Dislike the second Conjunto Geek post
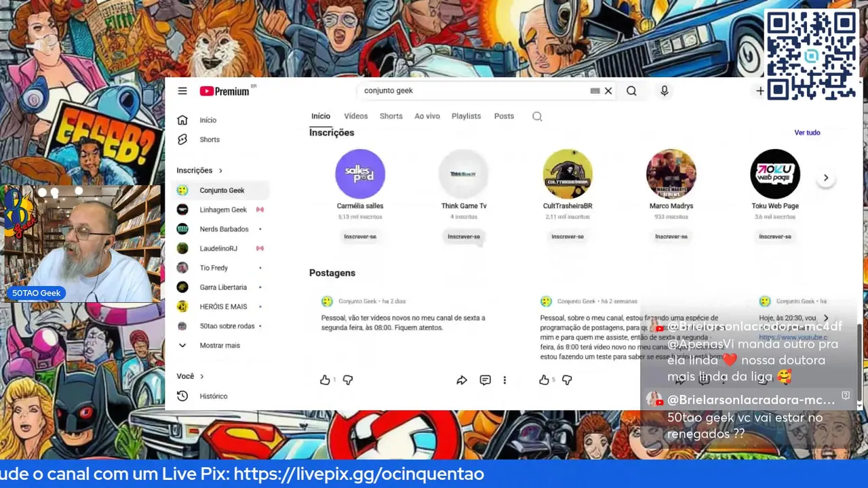Viewport: 868px width, 488px height. (x=567, y=380)
